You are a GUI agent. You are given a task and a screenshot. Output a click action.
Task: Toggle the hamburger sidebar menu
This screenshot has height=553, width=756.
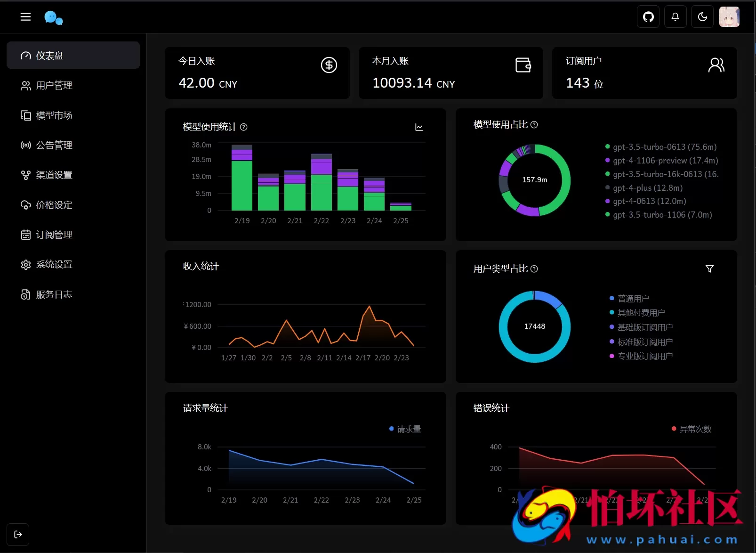[x=25, y=17]
